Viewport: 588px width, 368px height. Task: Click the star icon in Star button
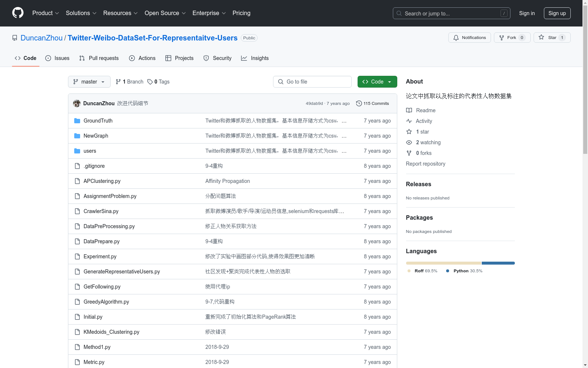541,37
